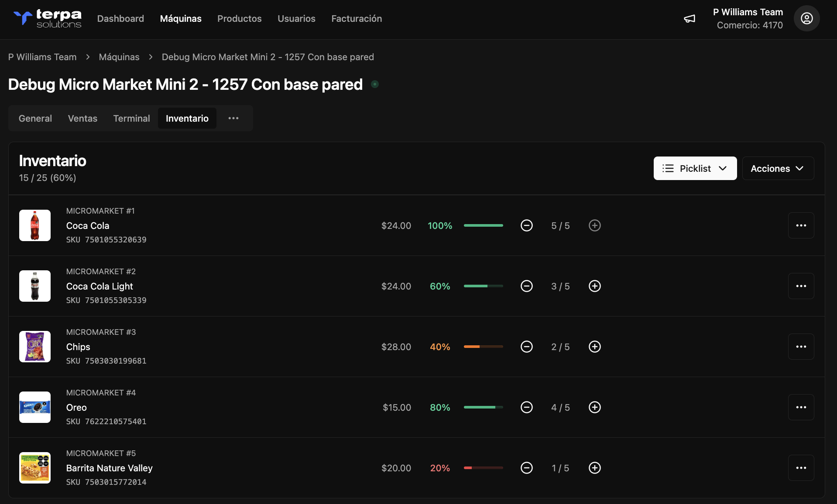Decrease Oreo stock with minus icon
The height and width of the screenshot is (504, 837).
pyautogui.click(x=527, y=407)
